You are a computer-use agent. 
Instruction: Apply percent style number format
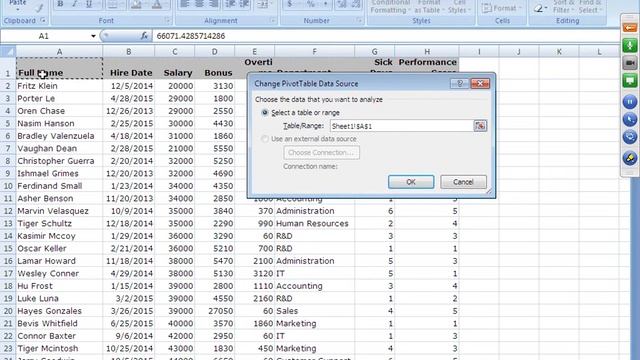pyautogui.click(x=311, y=4)
